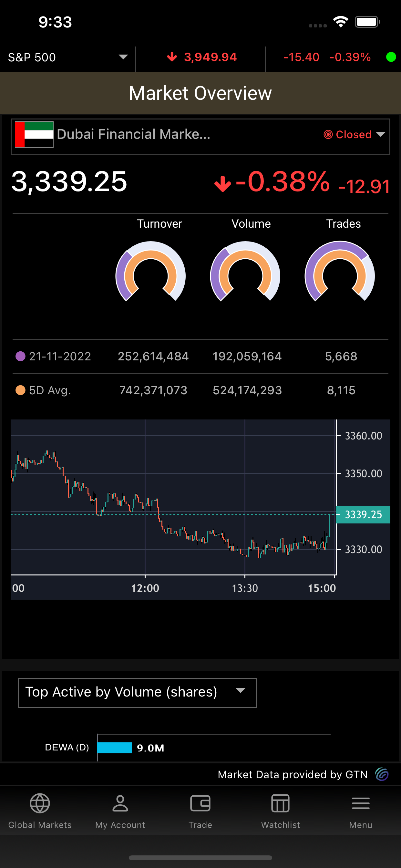
Task: Tap the volume value 192,059,164
Action: [247, 356]
